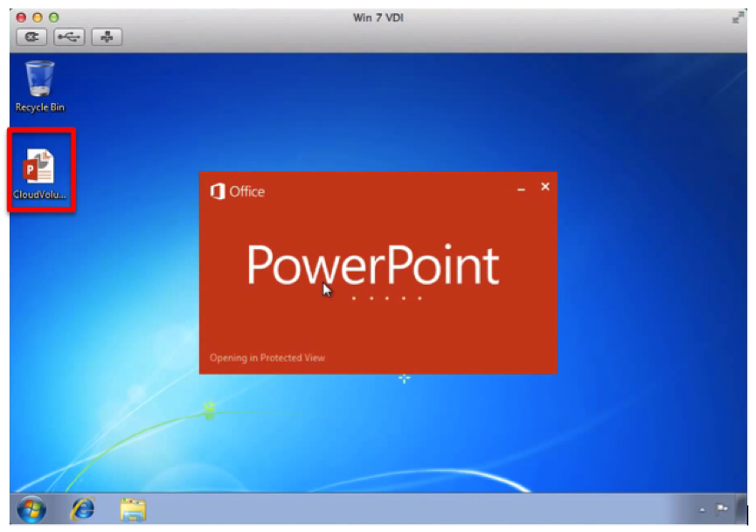Toggle full screen for Win 7 VDI window
Screen dimensions: 756x532
pyautogui.click(x=738, y=18)
